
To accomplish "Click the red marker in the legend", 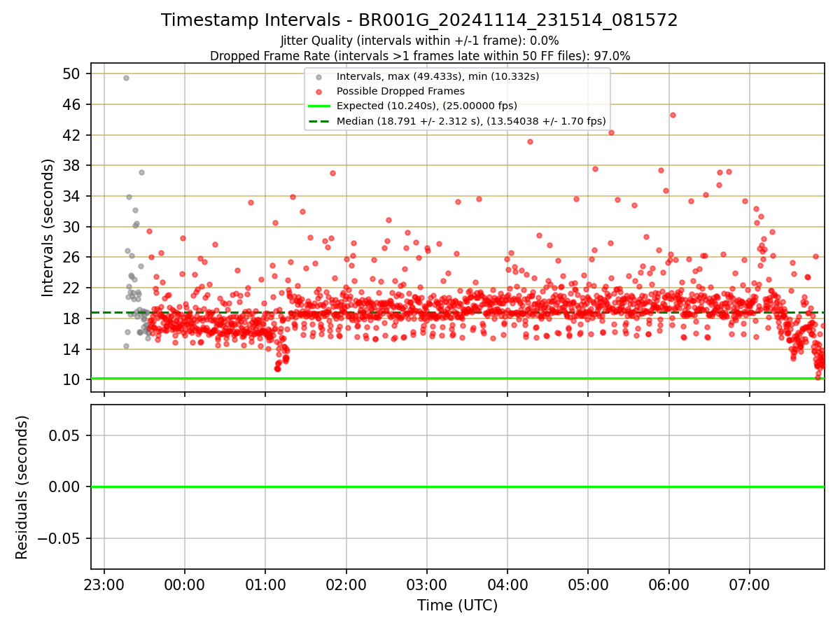I will [319, 91].
